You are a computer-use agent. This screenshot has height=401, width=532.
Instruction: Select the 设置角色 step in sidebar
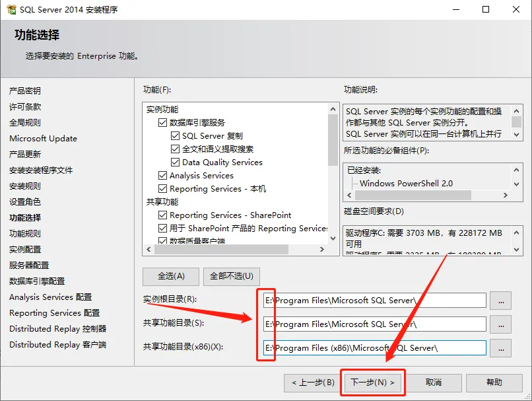pyautogui.click(x=25, y=201)
